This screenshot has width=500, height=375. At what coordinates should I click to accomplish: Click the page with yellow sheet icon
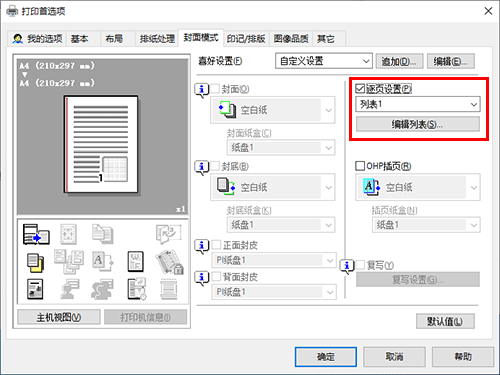tap(35, 263)
